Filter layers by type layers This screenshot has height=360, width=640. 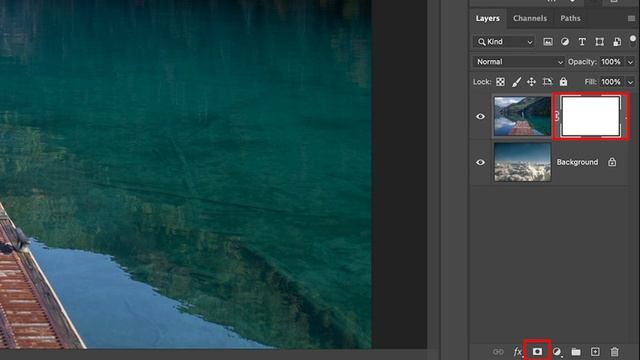pyautogui.click(x=582, y=42)
